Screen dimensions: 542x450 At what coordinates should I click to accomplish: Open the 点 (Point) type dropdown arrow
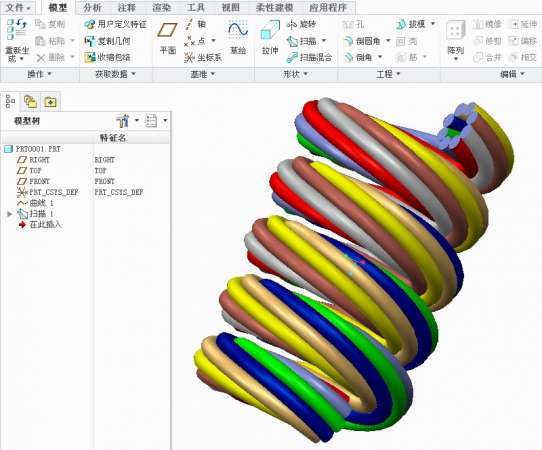click(x=213, y=41)
